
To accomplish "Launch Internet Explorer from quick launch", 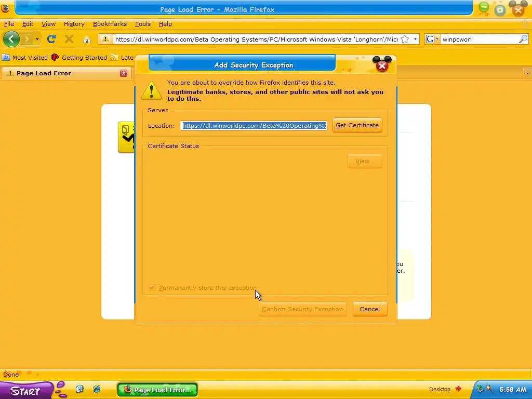I will 97,389.
